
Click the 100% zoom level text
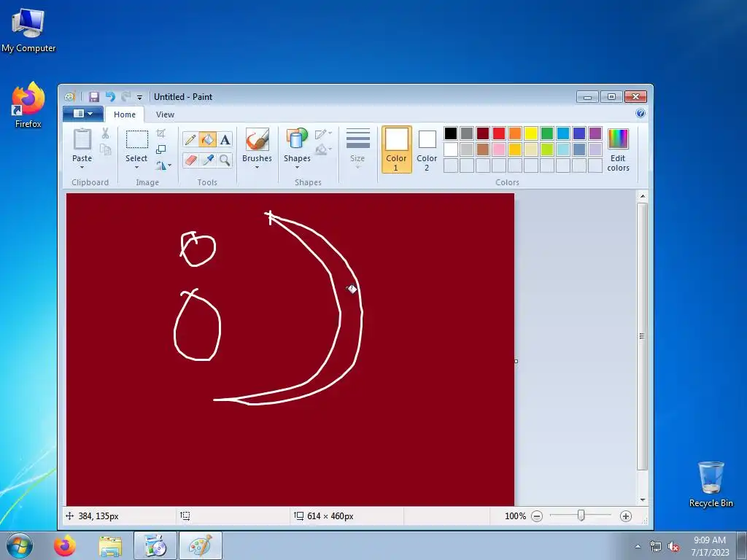pyautogui.click(x=515, y=516)
